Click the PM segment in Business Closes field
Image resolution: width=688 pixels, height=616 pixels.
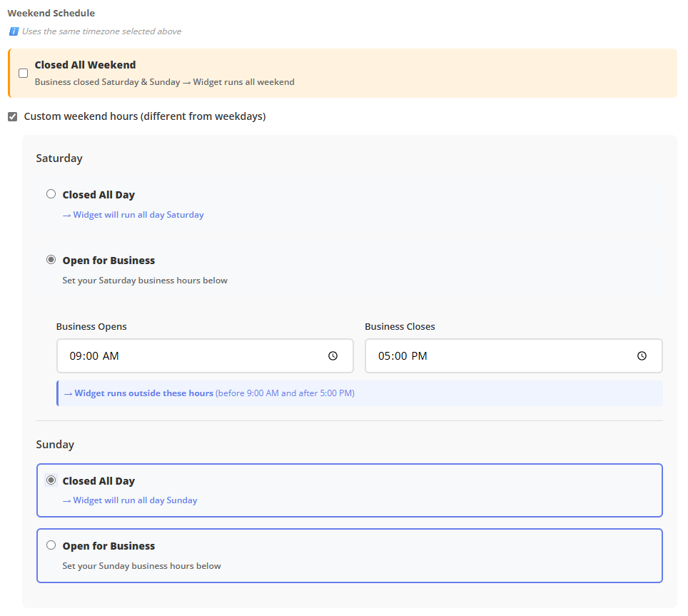tap(420, 356)
